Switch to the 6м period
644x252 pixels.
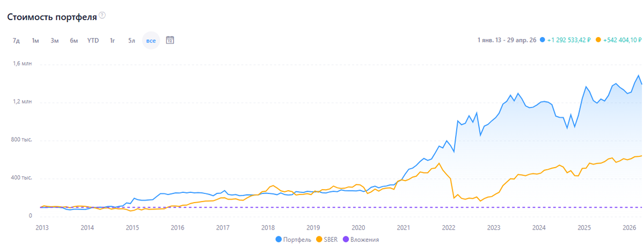coord(74,40)
